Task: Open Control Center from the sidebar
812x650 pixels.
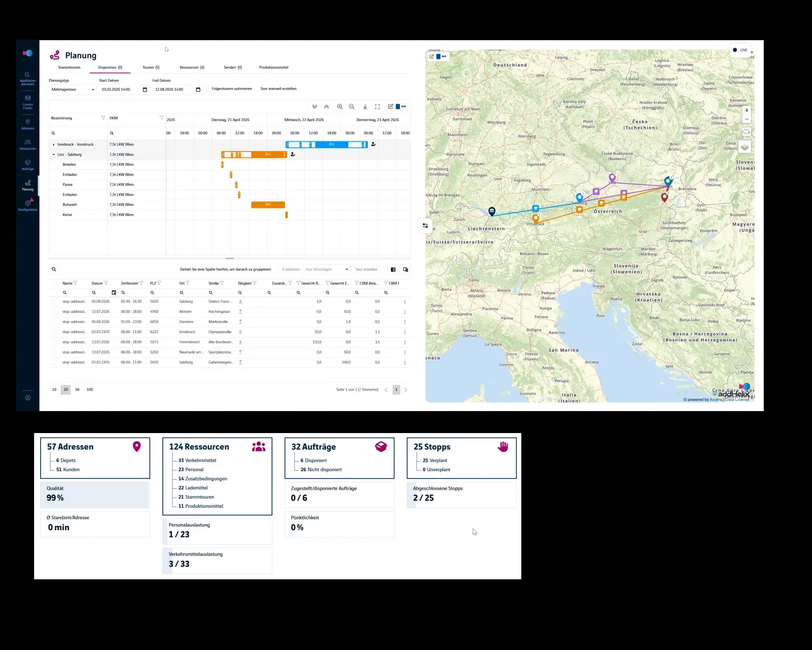Action: tap(28, 102)
